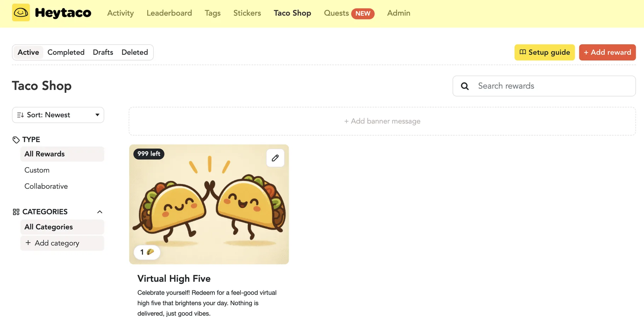The image size is (644, 331).
Task: Focus the Search rewards input field
Action: pyautogui.click(x=544, y=86)
